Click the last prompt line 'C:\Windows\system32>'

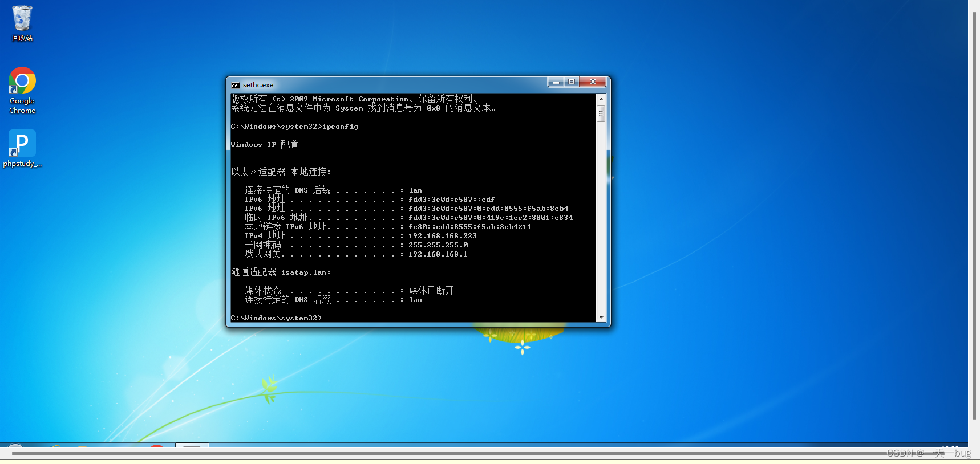tap(276, 318)
